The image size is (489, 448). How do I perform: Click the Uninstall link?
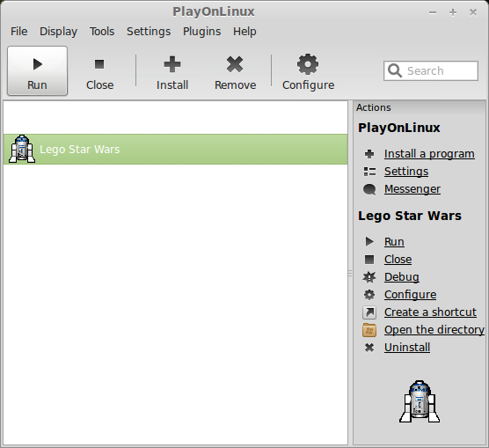click(x=407, y=348)
